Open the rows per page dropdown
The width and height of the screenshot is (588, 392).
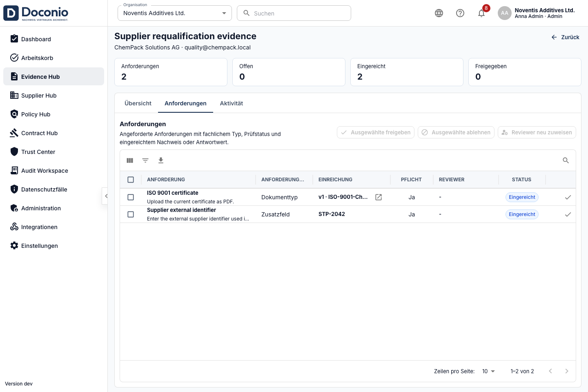point(488,371)
